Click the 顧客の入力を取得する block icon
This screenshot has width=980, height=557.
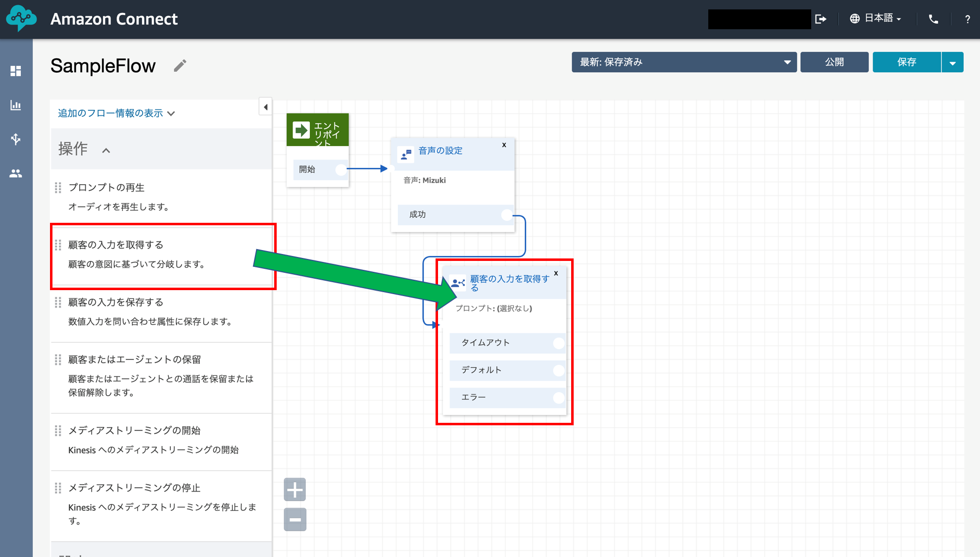click(x=458, y=283)
